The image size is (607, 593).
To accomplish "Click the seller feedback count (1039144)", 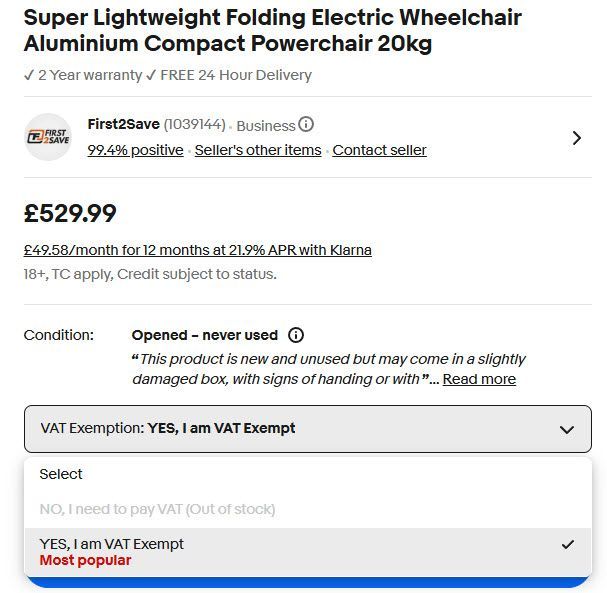I will coord(195,125).
